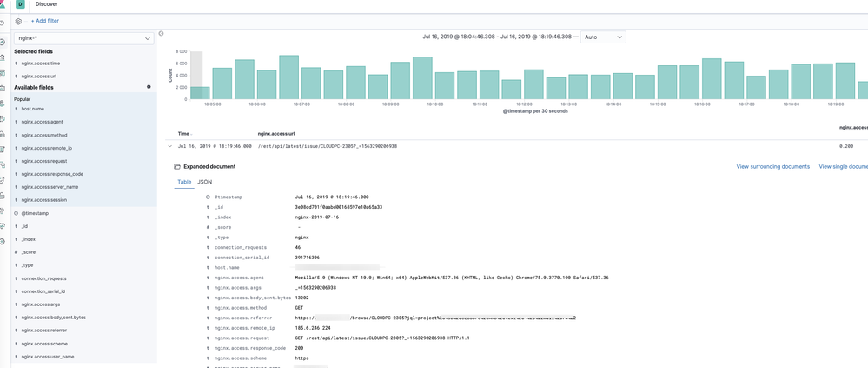Switch to the JSON tab
Viewport: 868px width, 368px height.
pos(204,182)
